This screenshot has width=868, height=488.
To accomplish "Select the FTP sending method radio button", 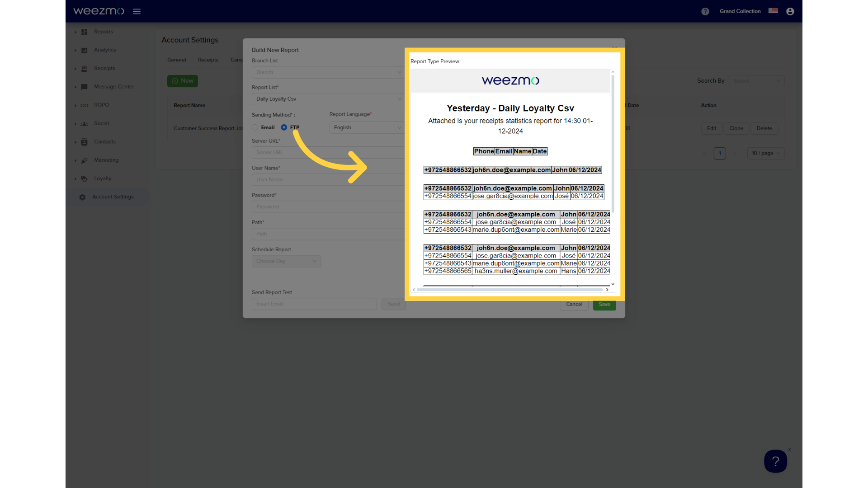I will click(284, 127).
